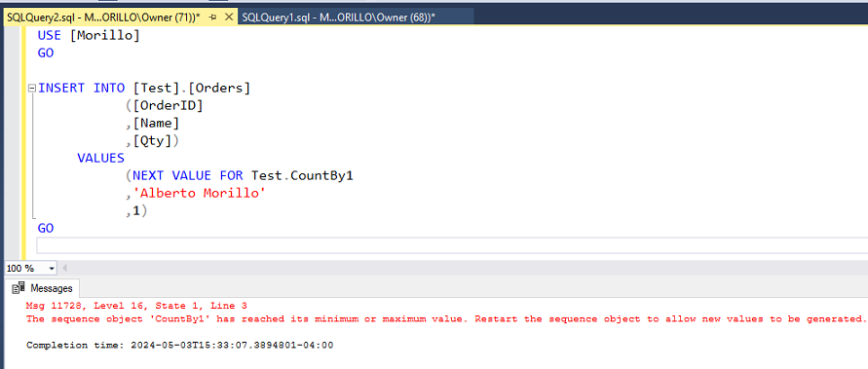Click the [Test].[Orders] table name
Viewport: 868px width, 369px height.
[192, 88]
